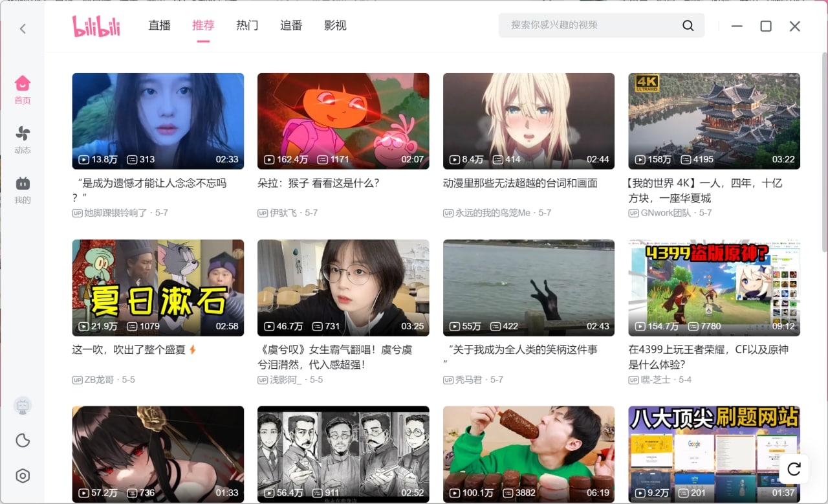Select the 影视 tab
828x504 pixels.
335,25
